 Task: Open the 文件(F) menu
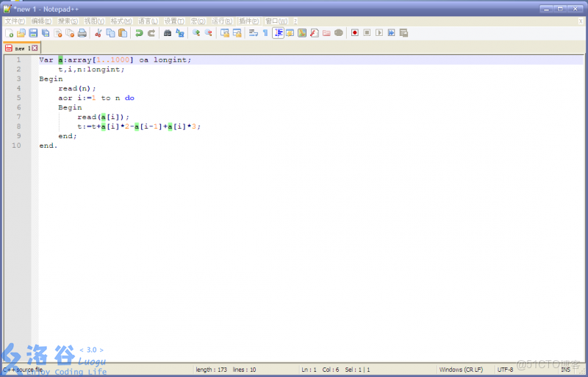pos(15,21)
